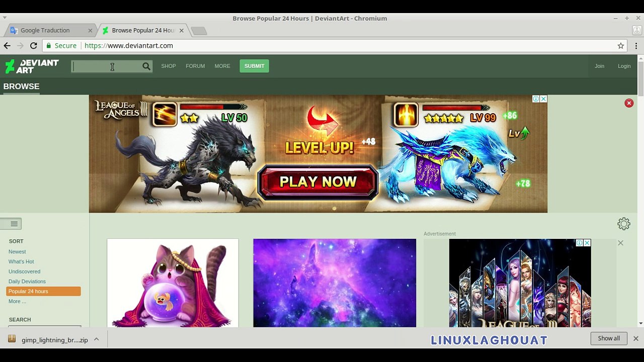The height and width of the screenshot is (362, 644).
Task: Click the address bar URL
Action: (x=129, y=46)
